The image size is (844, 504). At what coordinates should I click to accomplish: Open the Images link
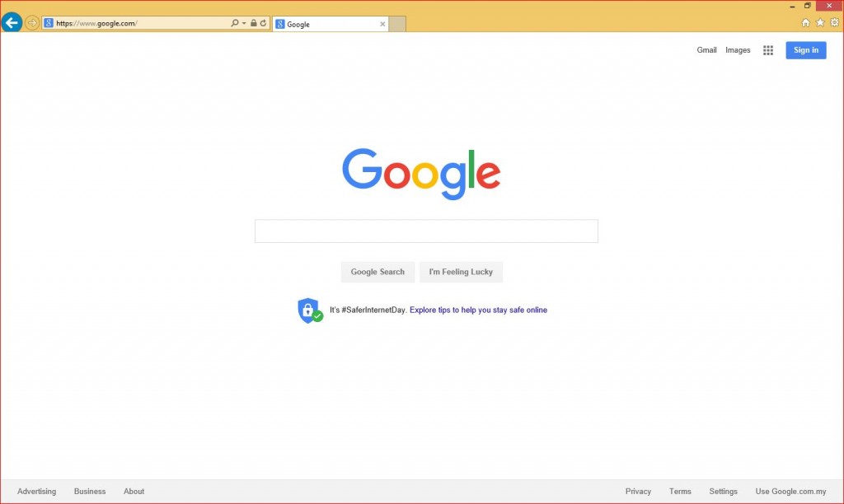pos(738,50)
